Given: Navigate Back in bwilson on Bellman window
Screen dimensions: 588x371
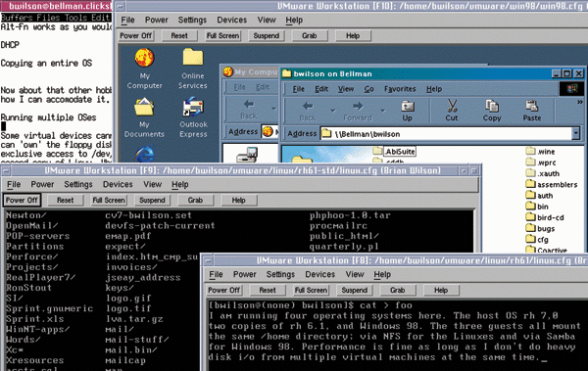Looking at the screenshot, I should pos(308,111).
